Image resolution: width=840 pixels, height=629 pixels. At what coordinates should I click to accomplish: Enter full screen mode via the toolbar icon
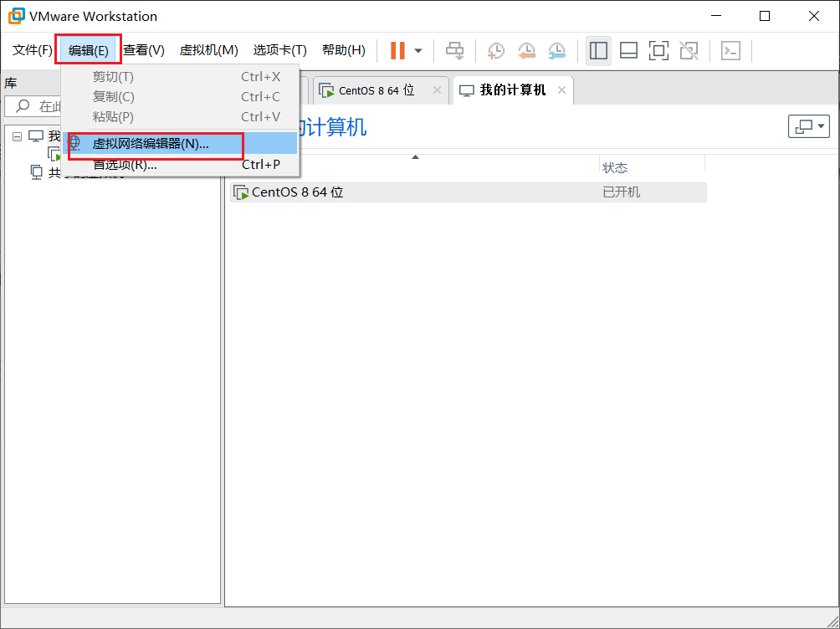coord(658,51)
